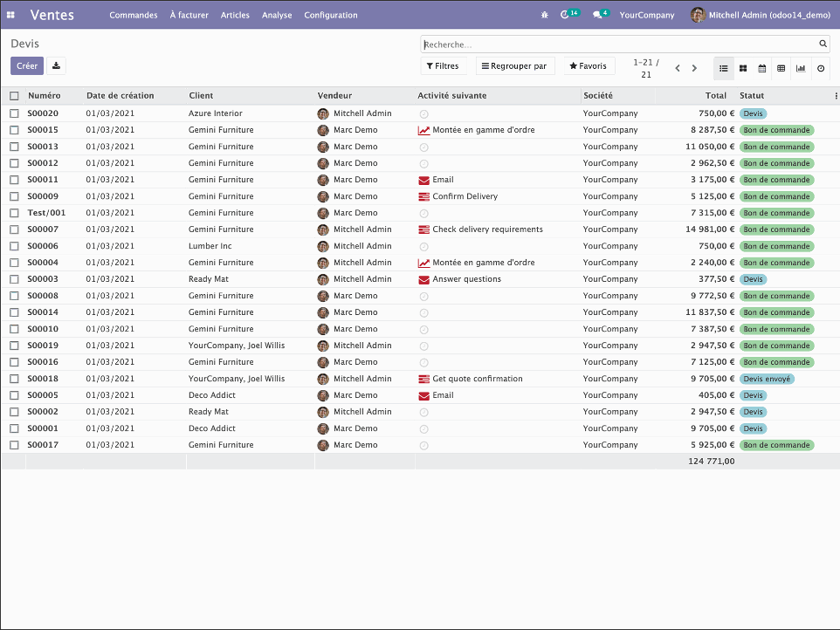
Task: Switch to activity view
Action: point(821,68)
